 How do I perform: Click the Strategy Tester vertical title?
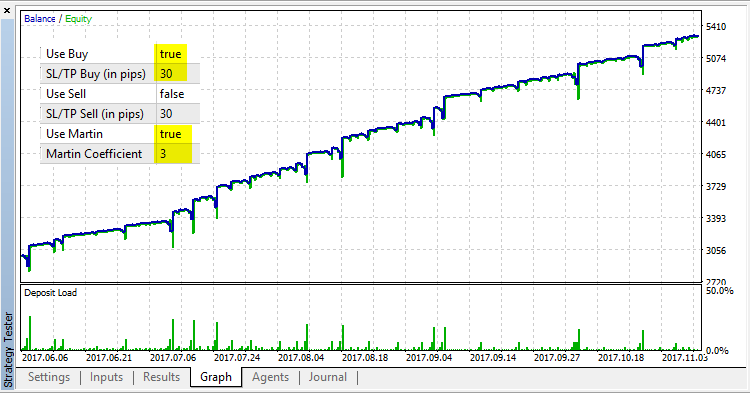tap(8, 349)
